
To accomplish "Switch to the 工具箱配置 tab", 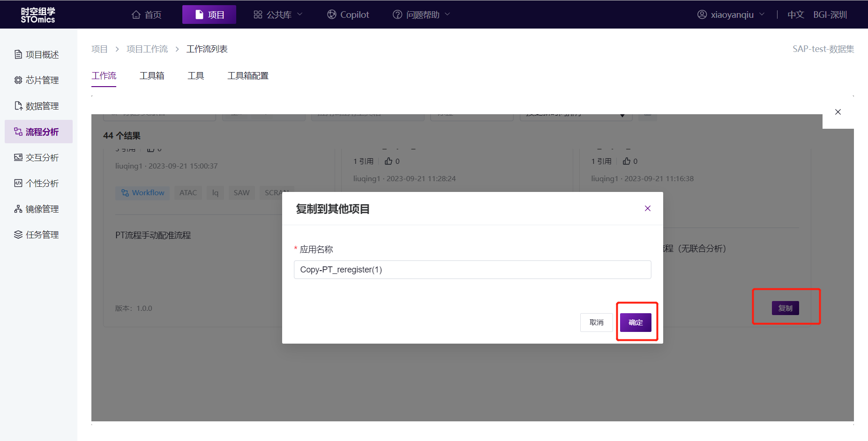I will point(248,76).
